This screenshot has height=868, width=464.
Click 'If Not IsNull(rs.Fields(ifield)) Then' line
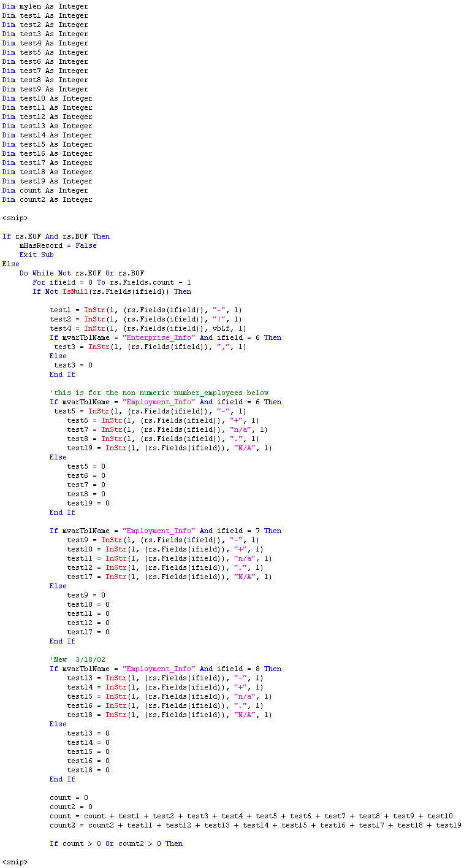pos(112,291)
